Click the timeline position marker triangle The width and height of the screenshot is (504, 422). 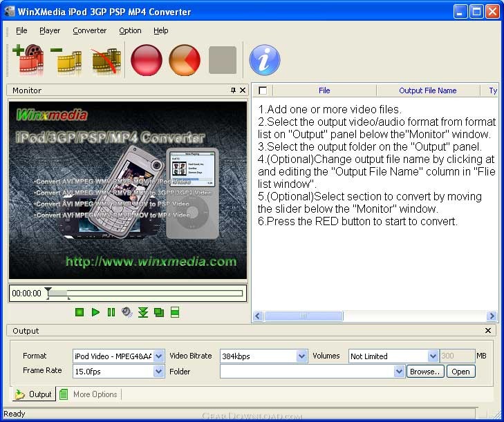tap(48, 290)
